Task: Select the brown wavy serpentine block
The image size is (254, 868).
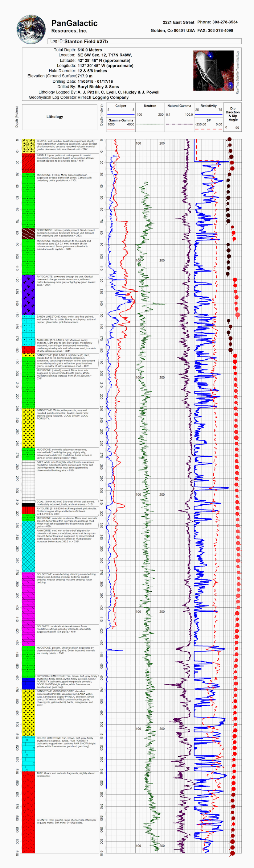Action: (x=29, y=233)
